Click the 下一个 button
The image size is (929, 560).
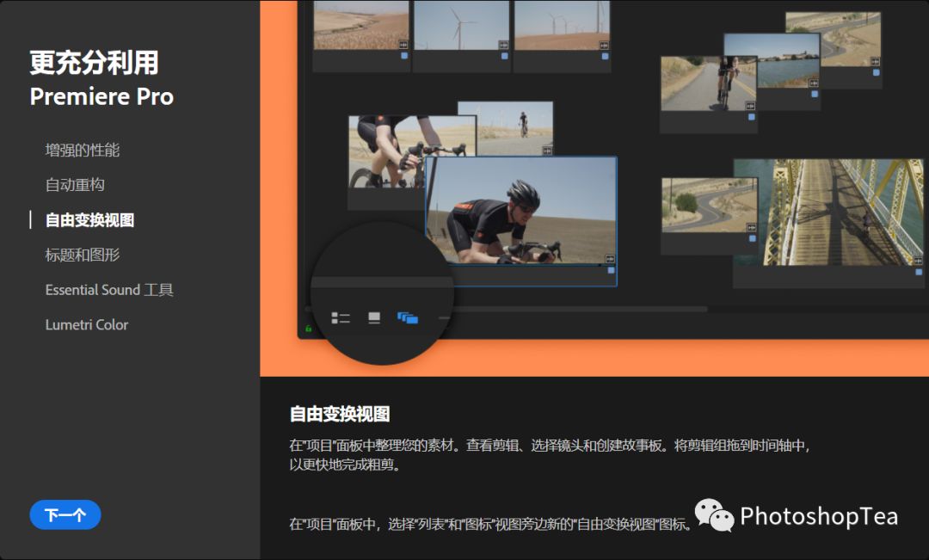click(65, 514)
